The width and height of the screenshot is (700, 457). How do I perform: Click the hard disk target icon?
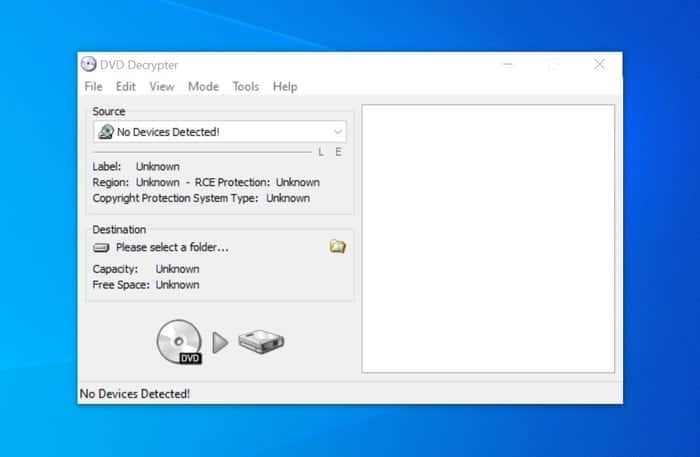[261, 342]
